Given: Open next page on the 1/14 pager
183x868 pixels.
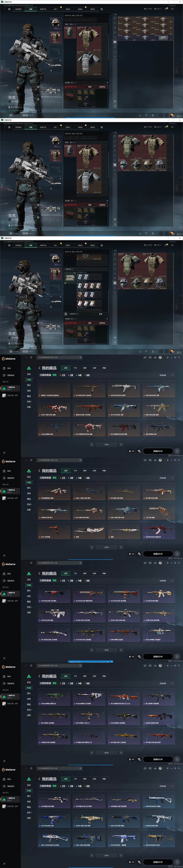Looking at the screenshot, I should [x=121, y=444].
